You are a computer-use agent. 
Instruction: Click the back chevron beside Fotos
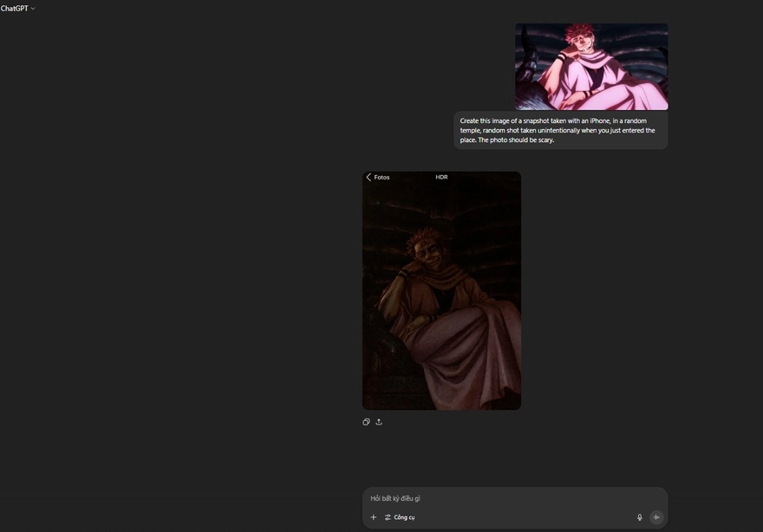[368, 177]
